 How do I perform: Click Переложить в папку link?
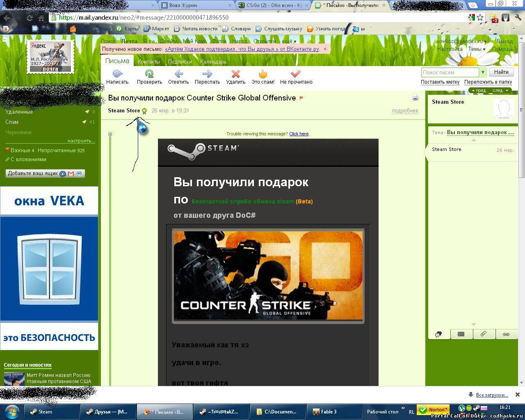click(x=488, y=82)
